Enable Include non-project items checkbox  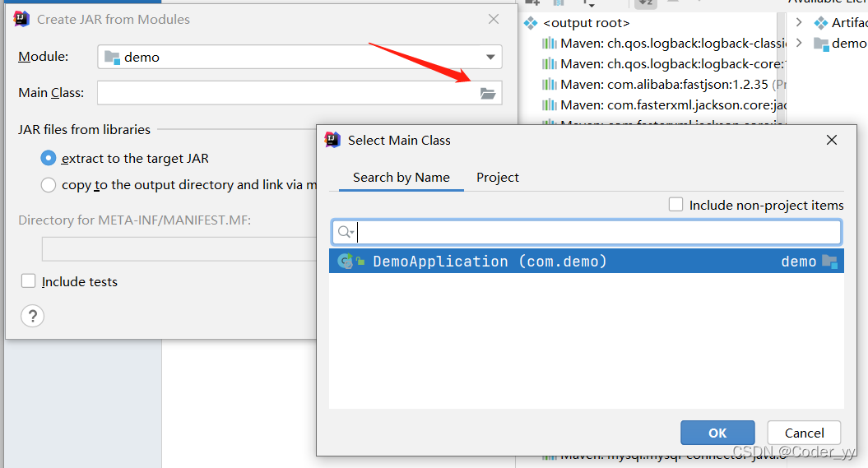click(676, 205)
